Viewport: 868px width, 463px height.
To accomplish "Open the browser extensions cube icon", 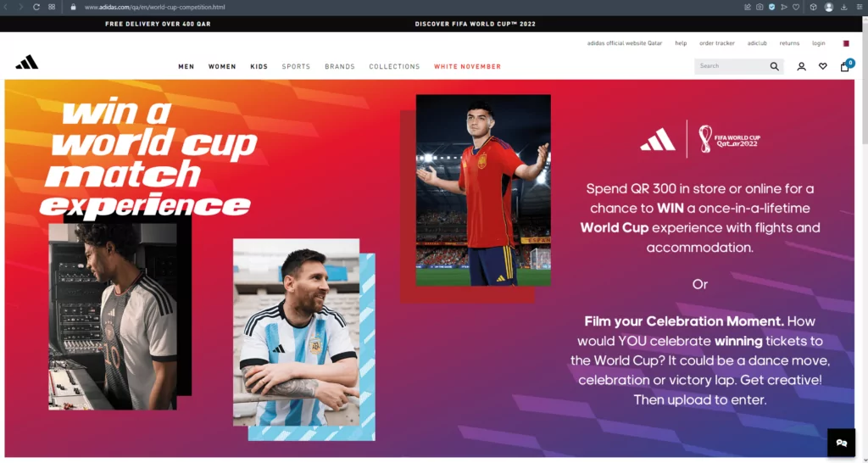I will (x=813, y=7).
